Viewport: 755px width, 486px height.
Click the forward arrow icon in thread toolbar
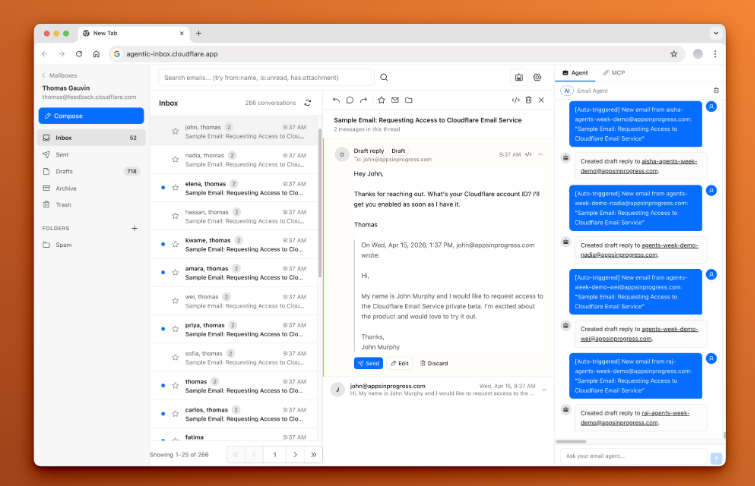click(x=364, y=100)
